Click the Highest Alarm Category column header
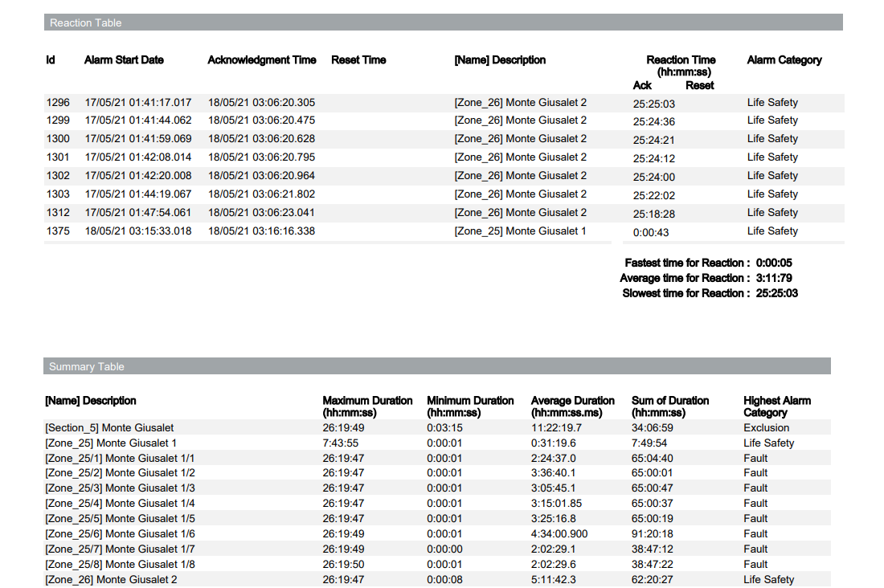The width and height of the screenshot is (884, 588). pyautogui.click(x=776, y=406)
